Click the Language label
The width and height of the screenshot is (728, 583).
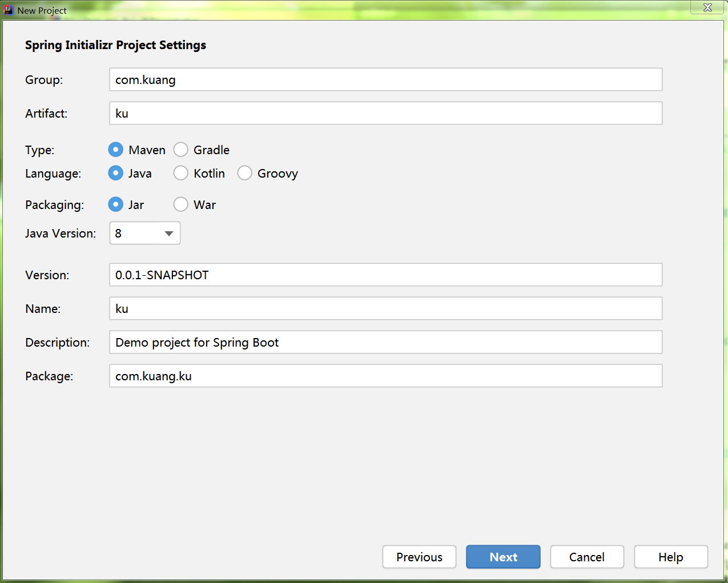click(x=53, y=174)
